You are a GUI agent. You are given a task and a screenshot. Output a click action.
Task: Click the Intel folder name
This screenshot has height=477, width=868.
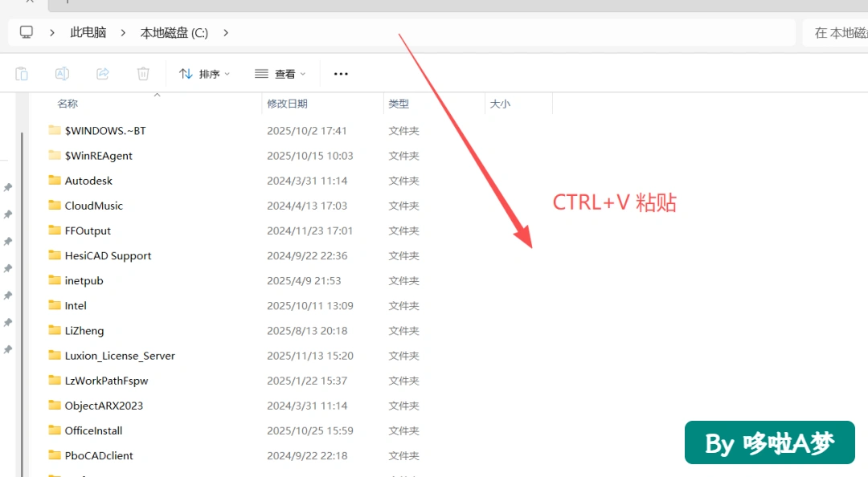point(76,305)
